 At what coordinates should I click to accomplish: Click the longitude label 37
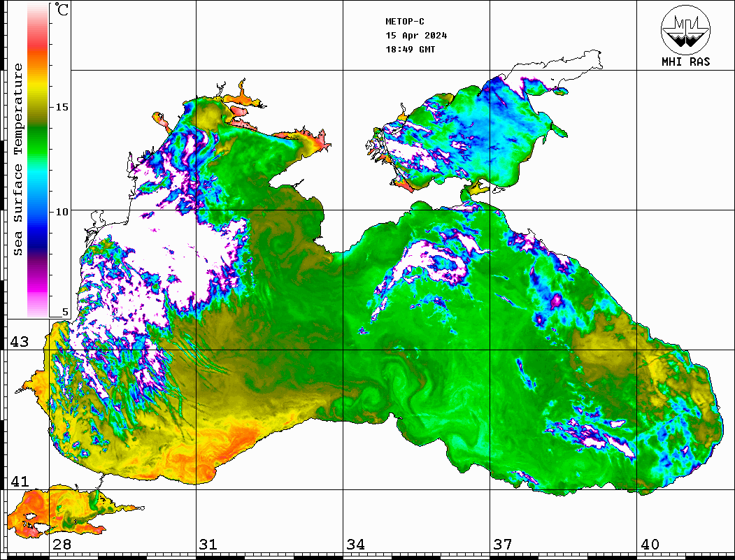pos(503,544)
